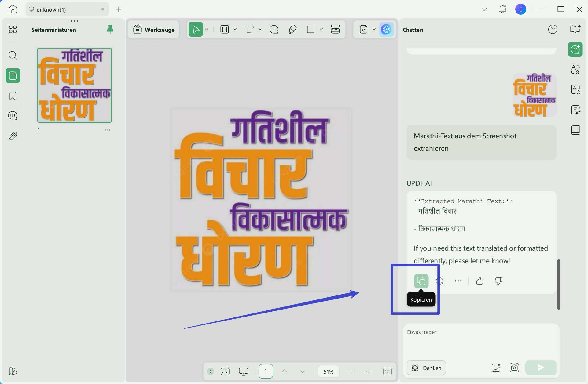Toggle the pin on Seitenminiaturen panel
The height and width of the screenshot is (384, 588).
point(110,29)
